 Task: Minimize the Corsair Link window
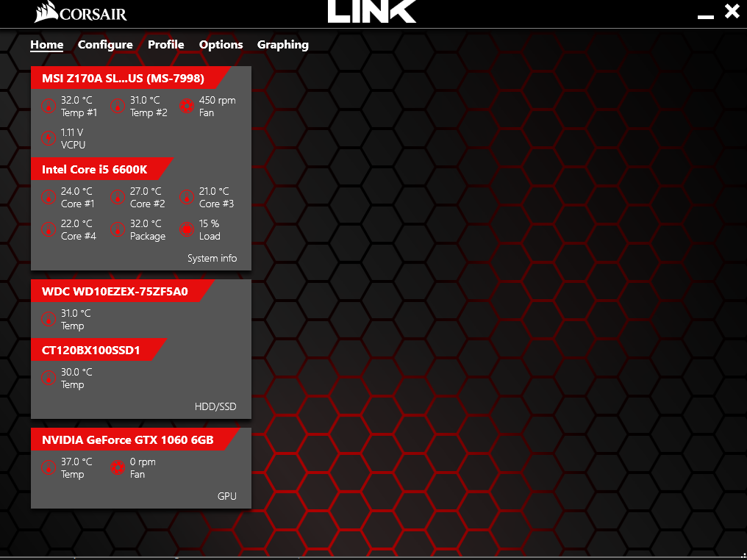(x=706, y=17)
